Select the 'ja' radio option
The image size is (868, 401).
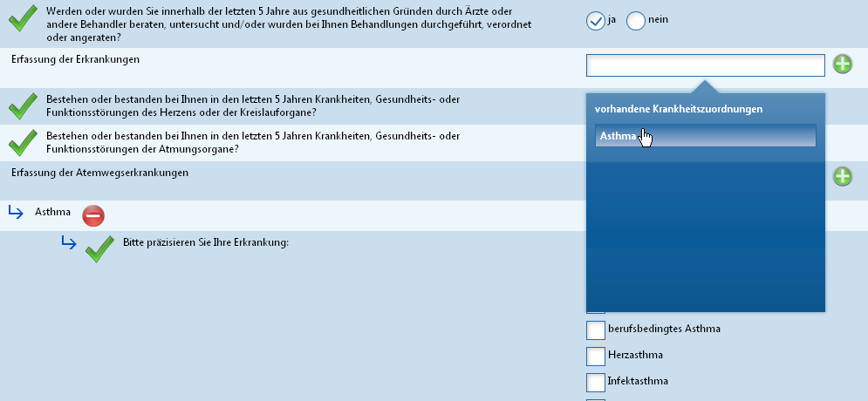coord(596,21)
